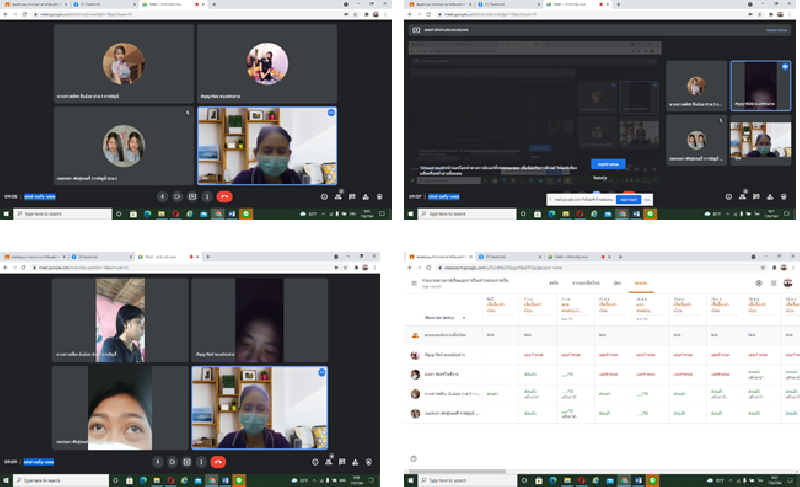Open the chat panel in the avatar-tile Meet call
This screenshot has height=487, width=800.
[354, 197]
